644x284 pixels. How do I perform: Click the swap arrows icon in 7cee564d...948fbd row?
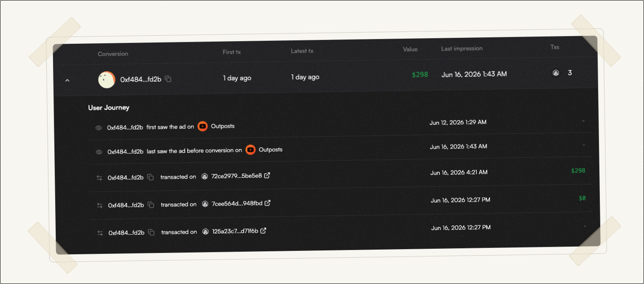(100, 205)
